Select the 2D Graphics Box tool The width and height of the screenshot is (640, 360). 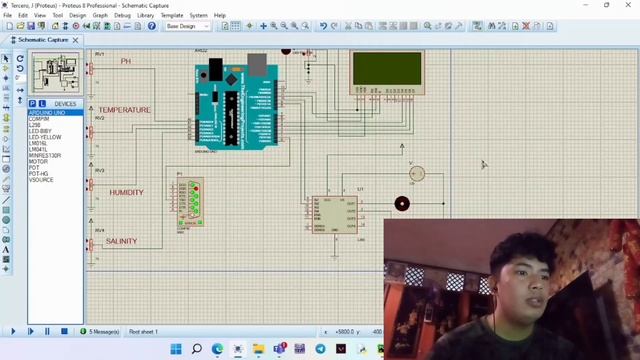(6, 210)
